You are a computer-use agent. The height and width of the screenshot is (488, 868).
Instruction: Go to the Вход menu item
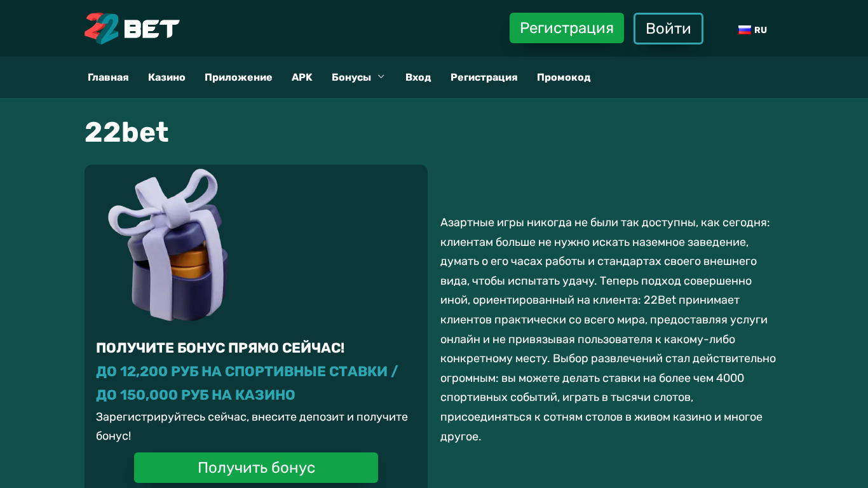(418, 78)
